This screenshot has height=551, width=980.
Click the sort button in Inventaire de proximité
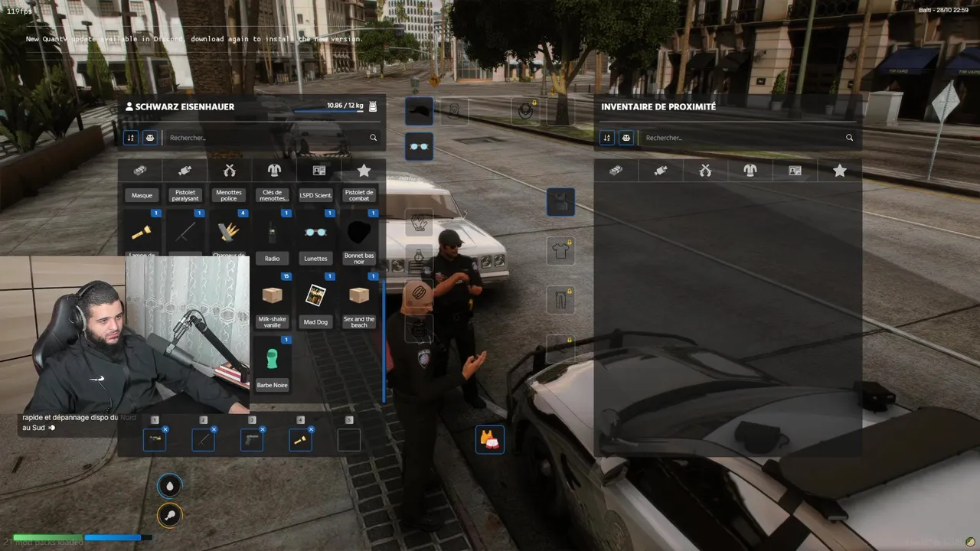click(607, 138)
